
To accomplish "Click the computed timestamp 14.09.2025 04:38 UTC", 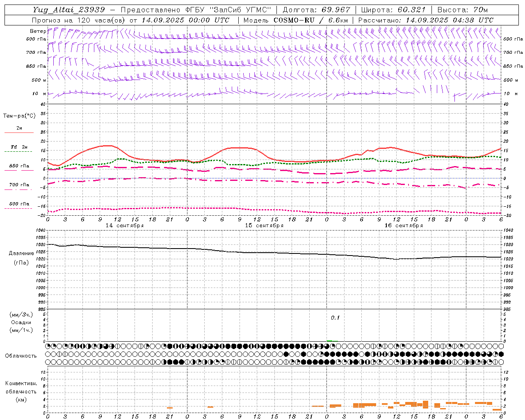I will pos(450,20).
